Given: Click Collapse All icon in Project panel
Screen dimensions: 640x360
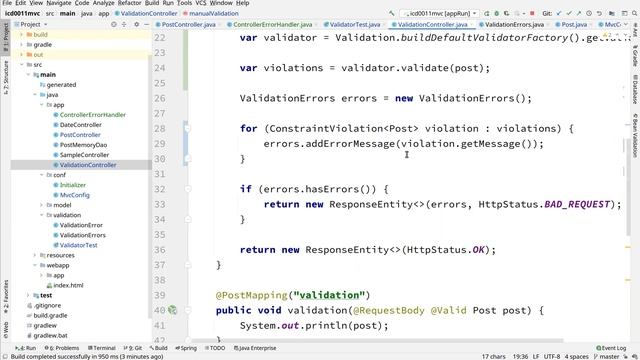Looking at the screenshot, I should click(x=124, y=24).
